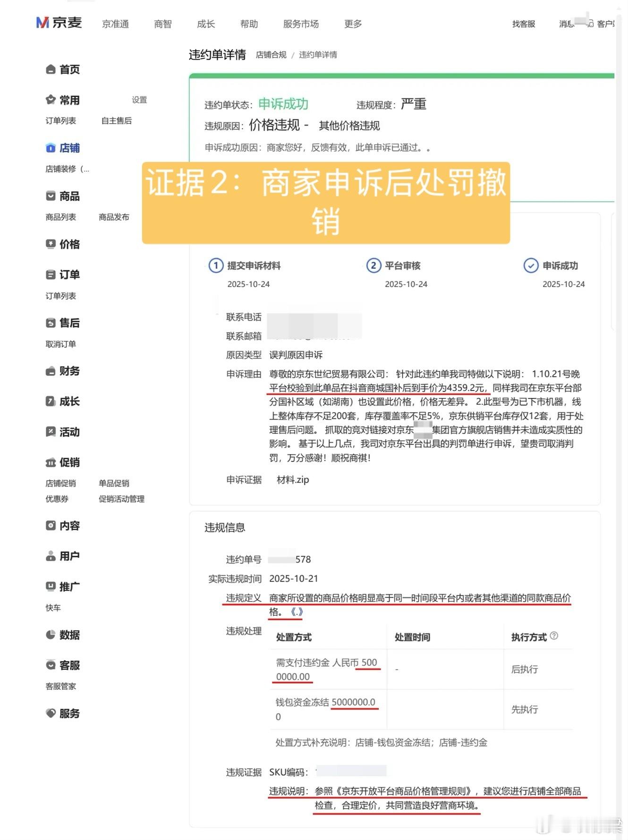The height and width of the screenshot is (840, 628).
Task: Open the 活动 activity icon
Action: tap(51, 432)
